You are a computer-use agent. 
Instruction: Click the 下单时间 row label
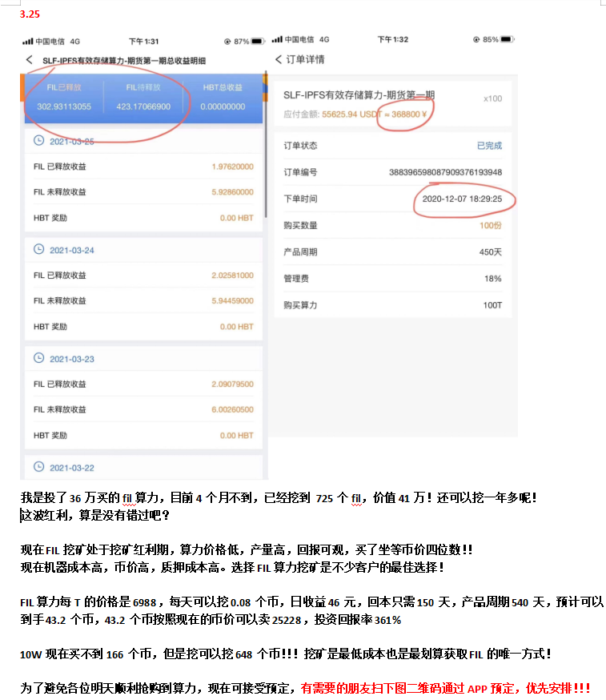[300, 199]
